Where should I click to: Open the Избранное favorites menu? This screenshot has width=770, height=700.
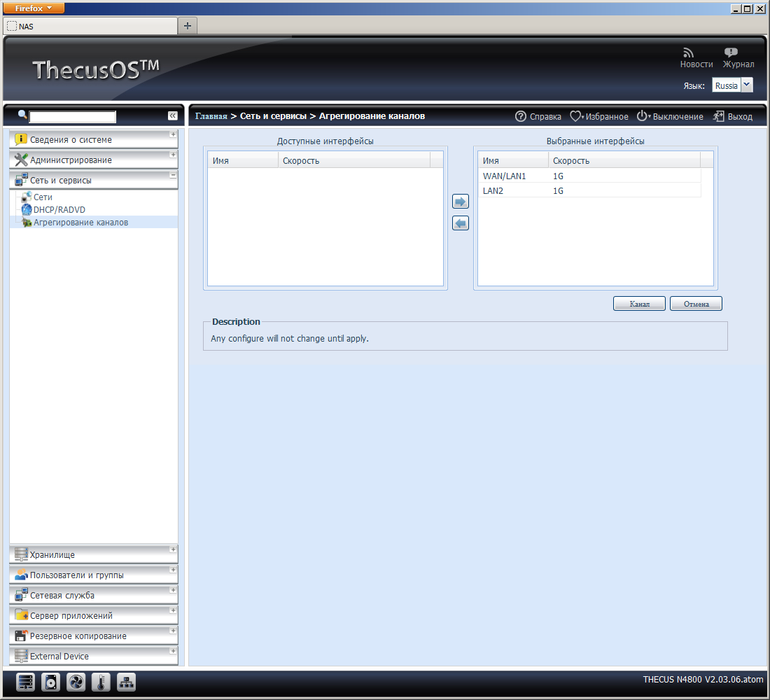pos(599,116)
